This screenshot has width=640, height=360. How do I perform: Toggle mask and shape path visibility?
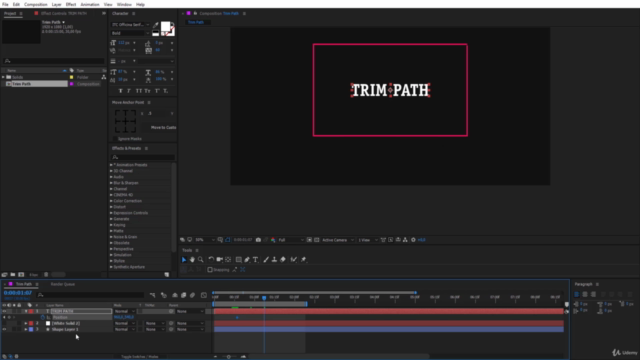point(228,240)
